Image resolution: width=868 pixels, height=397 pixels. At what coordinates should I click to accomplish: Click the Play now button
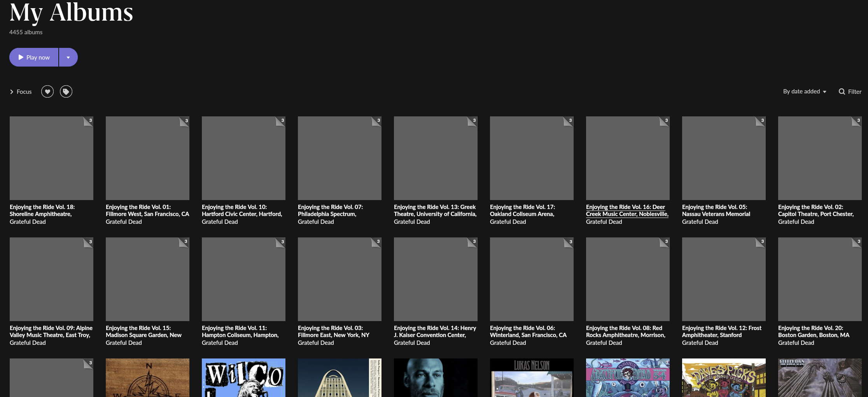(34, 57)
